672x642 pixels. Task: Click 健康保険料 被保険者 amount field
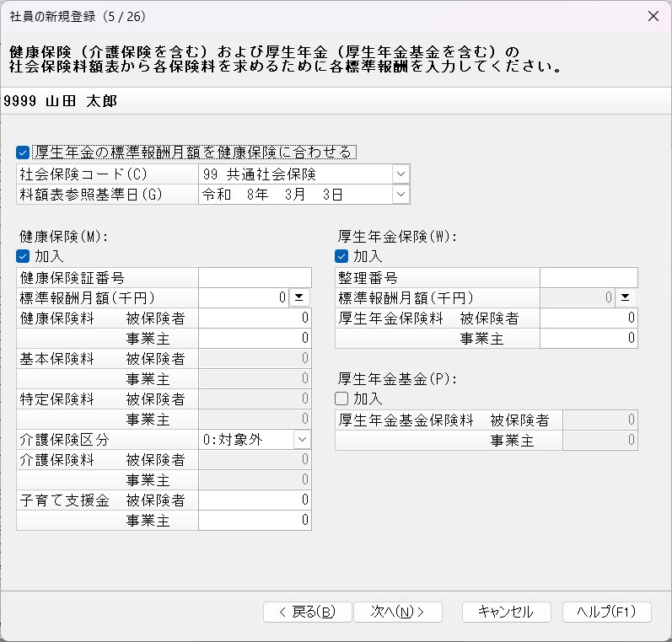(255, 318)
